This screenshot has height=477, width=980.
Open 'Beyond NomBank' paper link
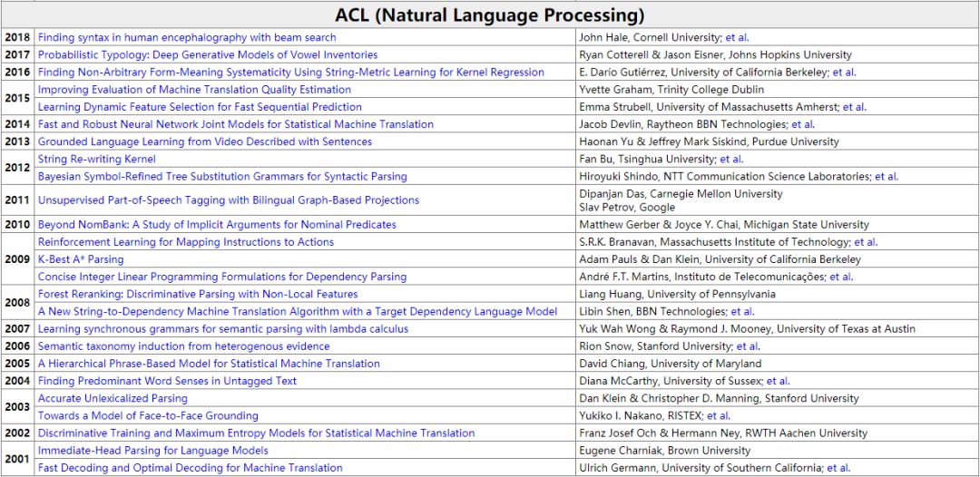point(217,224)
